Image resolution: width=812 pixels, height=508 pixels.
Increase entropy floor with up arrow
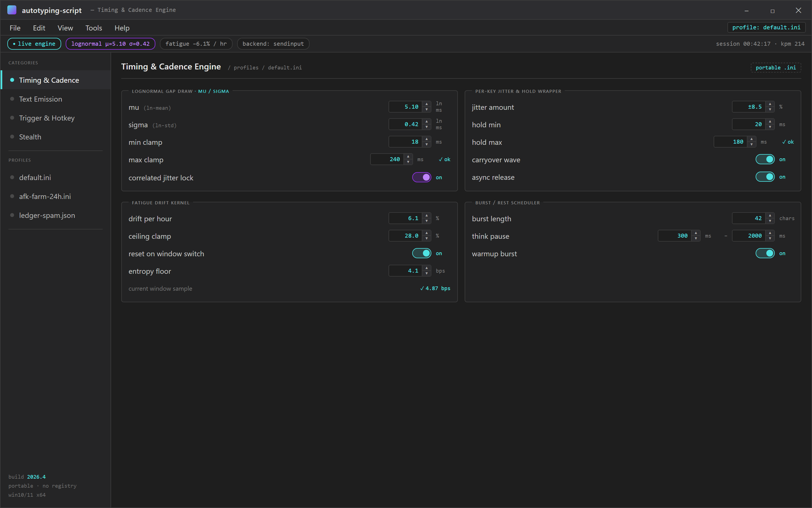coord(427,268)
